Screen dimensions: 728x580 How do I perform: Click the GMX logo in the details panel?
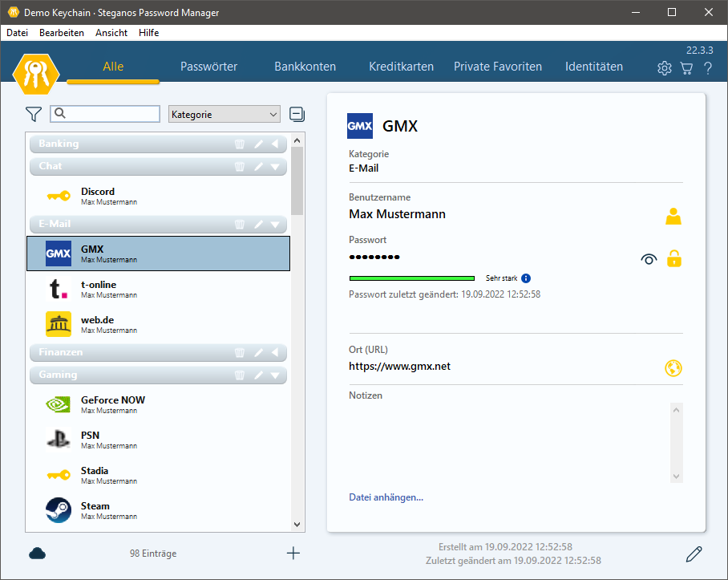(x=360, y=126)
